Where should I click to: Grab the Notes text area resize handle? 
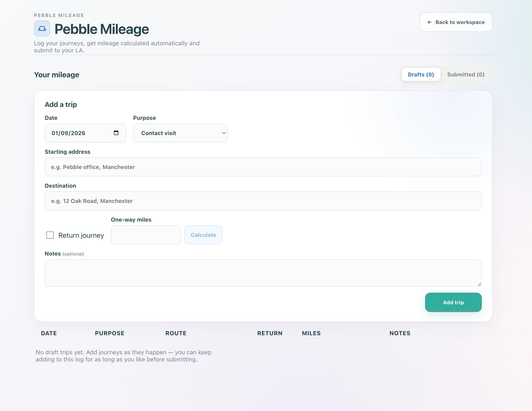pos(479,284)
